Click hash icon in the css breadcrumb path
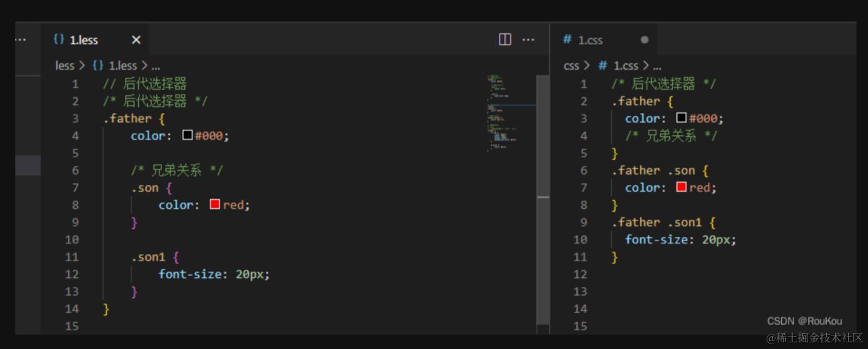868x349 pixels. pos(603,66)
